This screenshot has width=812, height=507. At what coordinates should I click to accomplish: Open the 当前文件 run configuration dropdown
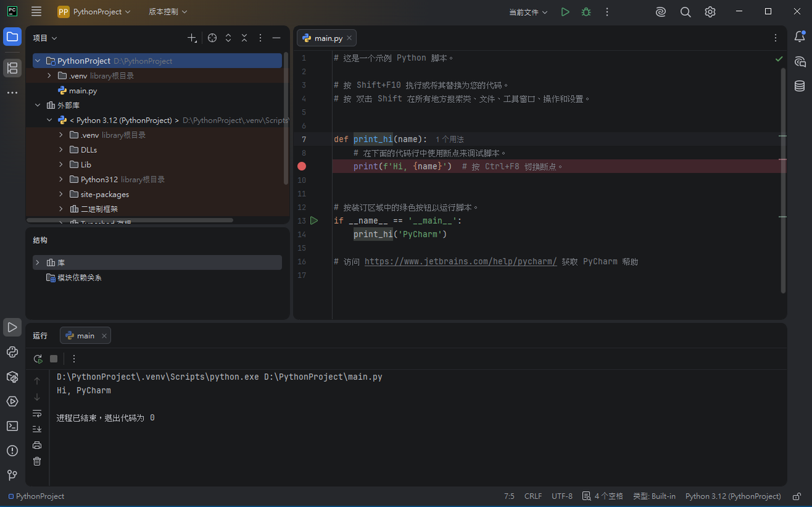point(528,12)
